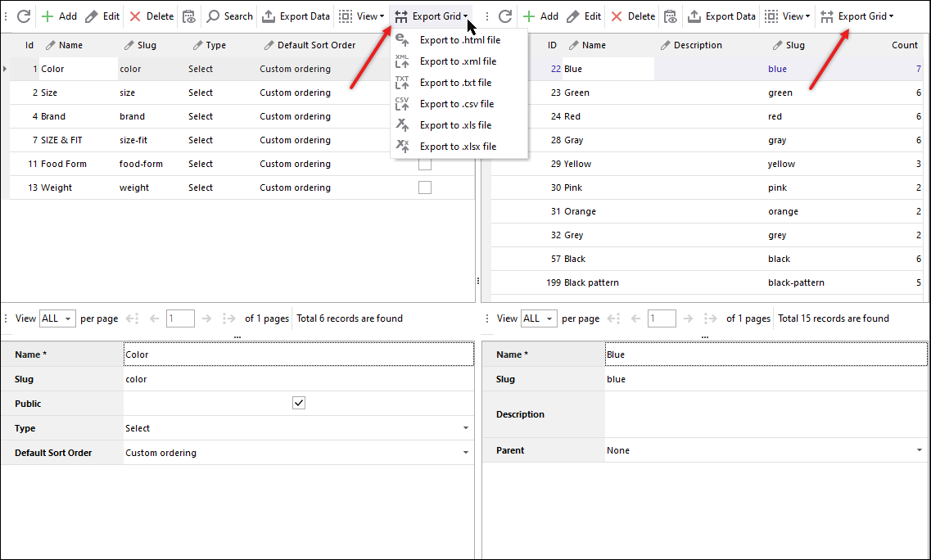Image resolution: width=931 pixels, height=560 pixels.
Task: Open the Default Sort Order dropdown
Action: tap(465, 451)
